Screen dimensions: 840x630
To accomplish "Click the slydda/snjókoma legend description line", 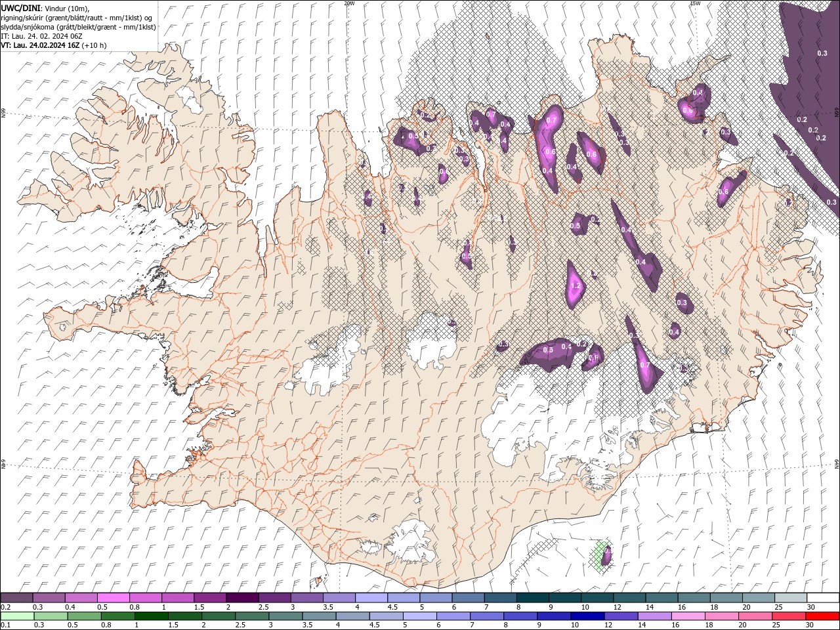I will coord(78,27).
